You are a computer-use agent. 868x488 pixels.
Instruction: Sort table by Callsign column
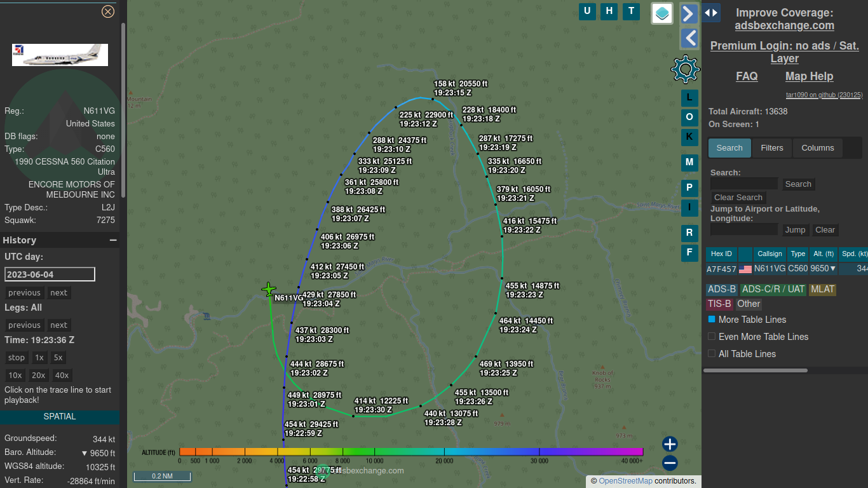770,254
